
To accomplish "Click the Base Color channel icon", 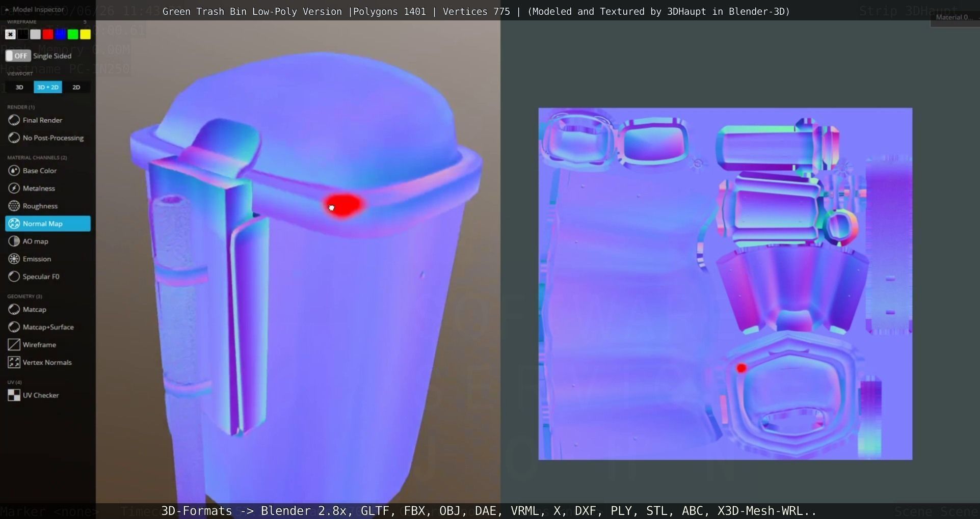I will coord(14,171).
